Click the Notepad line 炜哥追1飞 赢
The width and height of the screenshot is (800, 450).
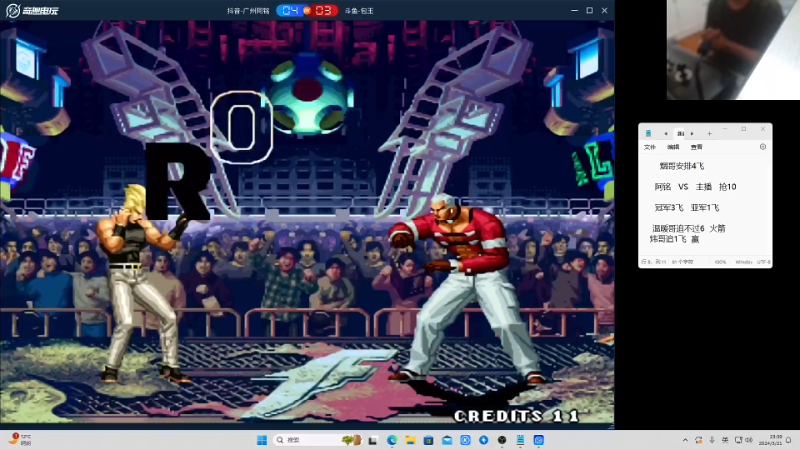(674, 239)
